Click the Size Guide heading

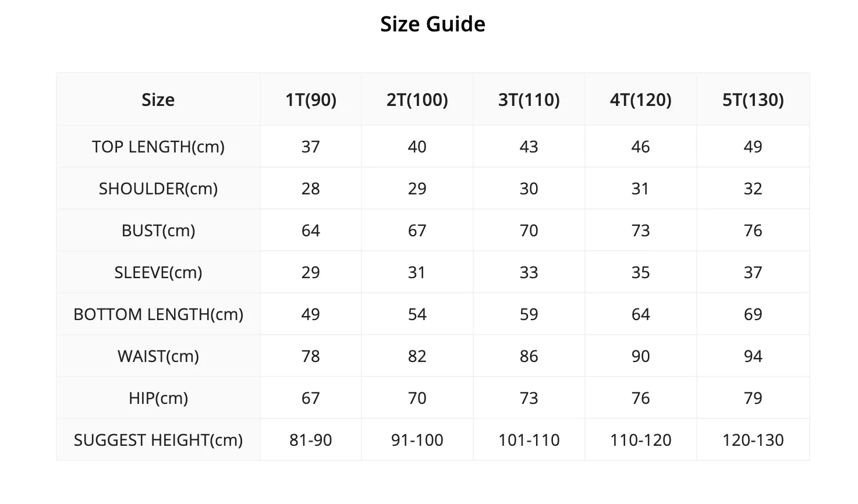tap(432, 24)
